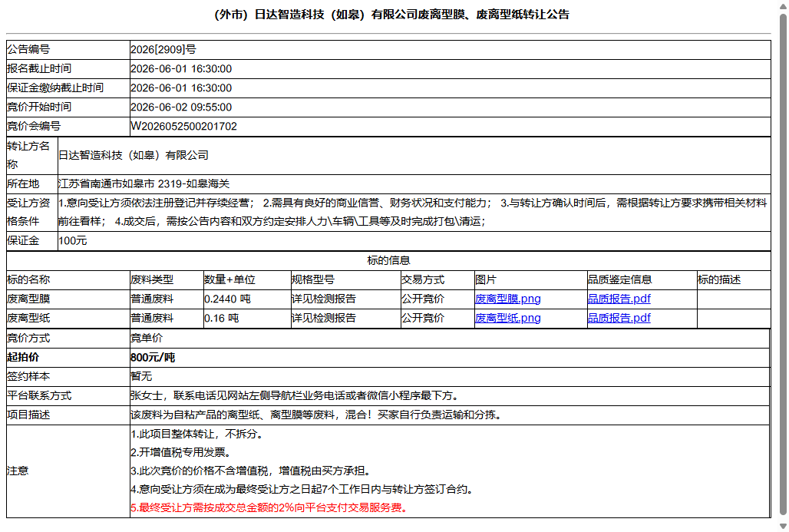Screen dimensions: 789x532
Task: Click the scrollbar up arrow
Action: (783, 6)
